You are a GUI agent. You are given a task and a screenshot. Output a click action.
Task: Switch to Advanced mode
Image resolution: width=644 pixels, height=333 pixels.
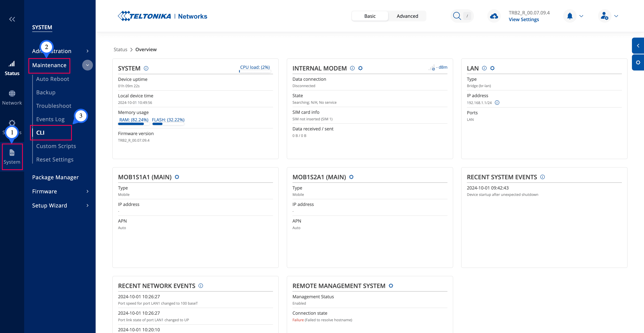407,16
